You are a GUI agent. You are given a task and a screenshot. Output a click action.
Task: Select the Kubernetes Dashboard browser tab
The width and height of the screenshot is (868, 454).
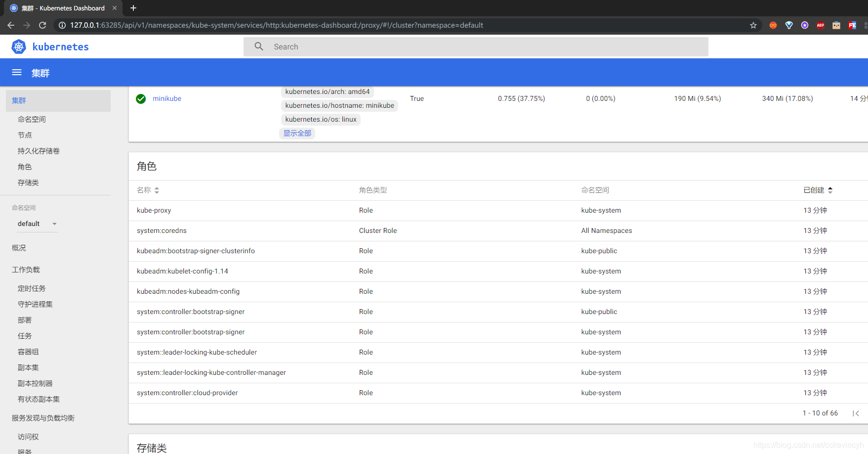pos(63,8)
